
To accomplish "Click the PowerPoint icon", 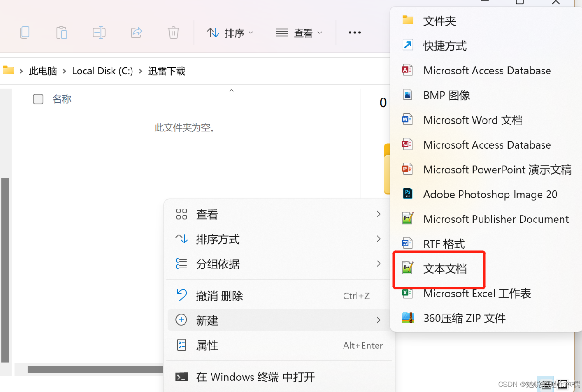I will click(408, 169).
